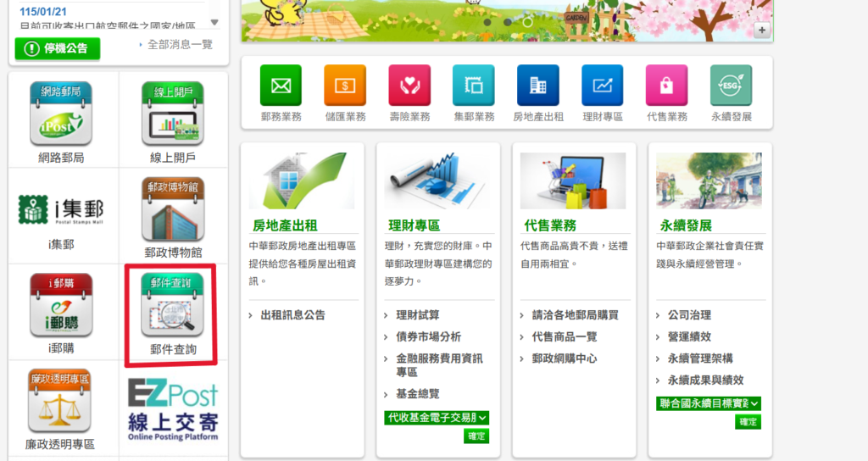The width and height of the screenshot is (868, 461).
Task: Select the 壽險業務 heart icon
Action: coord(409,86)
